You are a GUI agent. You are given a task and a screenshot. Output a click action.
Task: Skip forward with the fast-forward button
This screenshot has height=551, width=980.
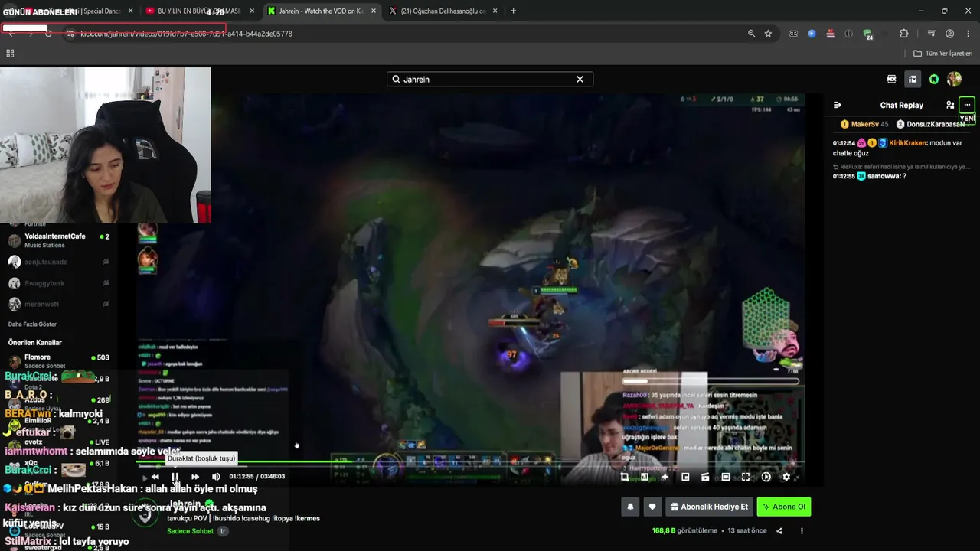(x=195, y=477)
